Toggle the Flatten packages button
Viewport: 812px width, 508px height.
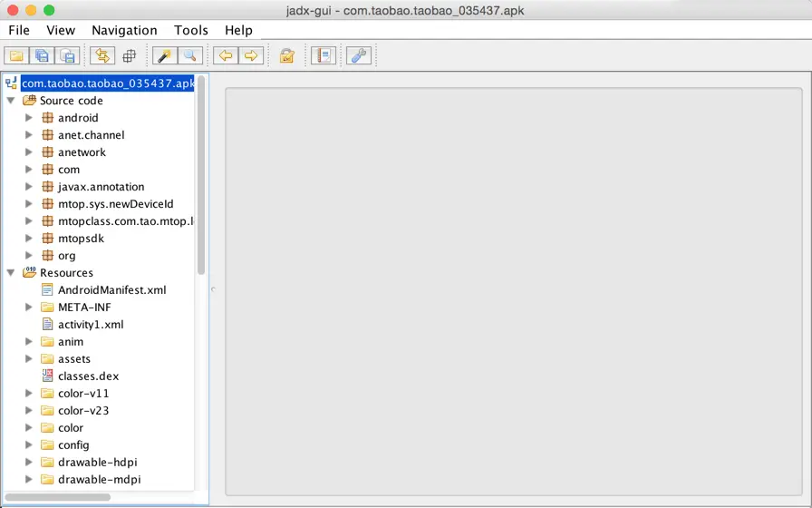(129, 55)
